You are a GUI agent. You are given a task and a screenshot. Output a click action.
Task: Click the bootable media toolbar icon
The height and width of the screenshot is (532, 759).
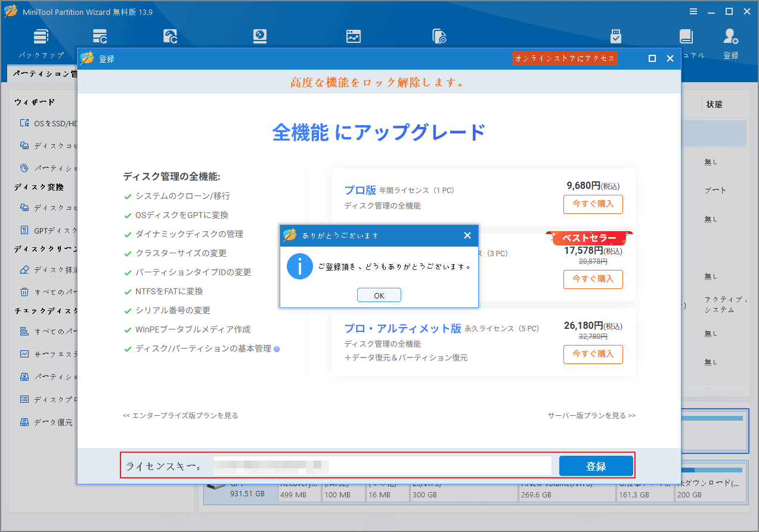point(616,37)
